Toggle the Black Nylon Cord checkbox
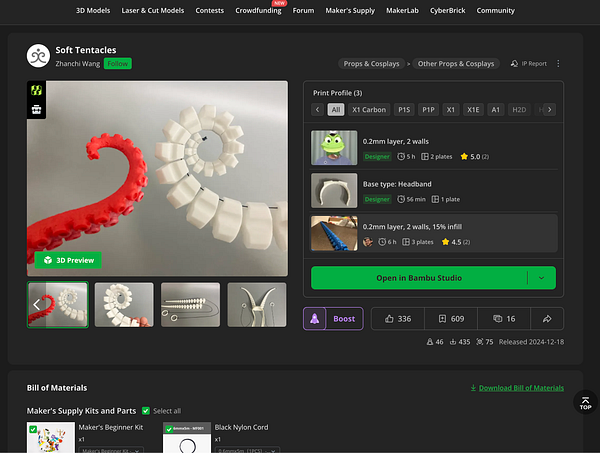 click(169, 429)
